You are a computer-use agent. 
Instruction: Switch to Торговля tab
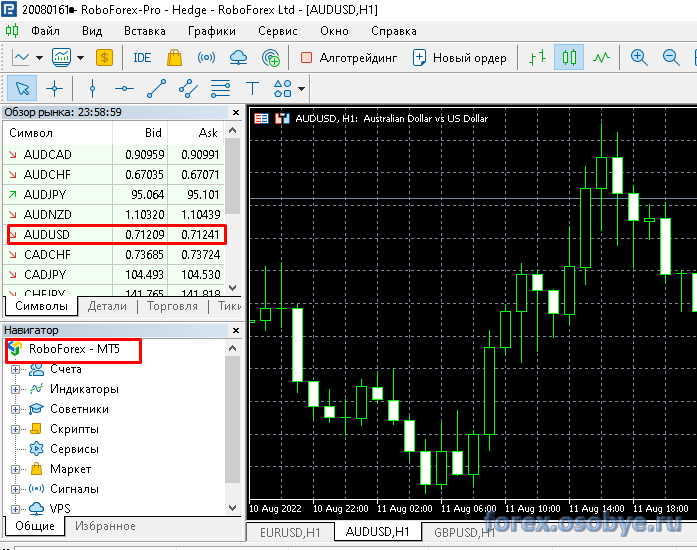(172, 306)
